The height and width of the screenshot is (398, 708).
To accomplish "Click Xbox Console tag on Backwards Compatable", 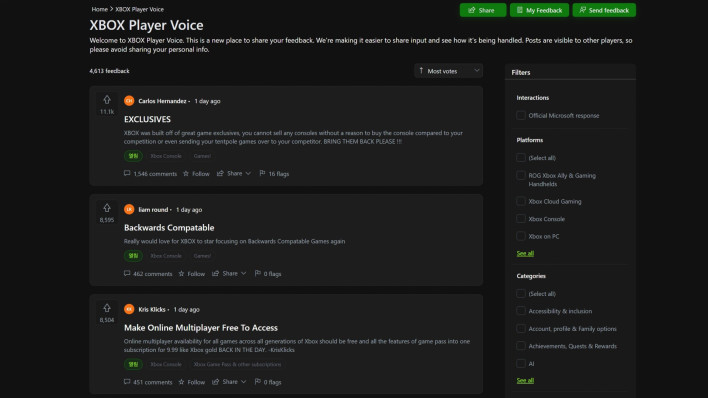I will [x=166, y=256].
